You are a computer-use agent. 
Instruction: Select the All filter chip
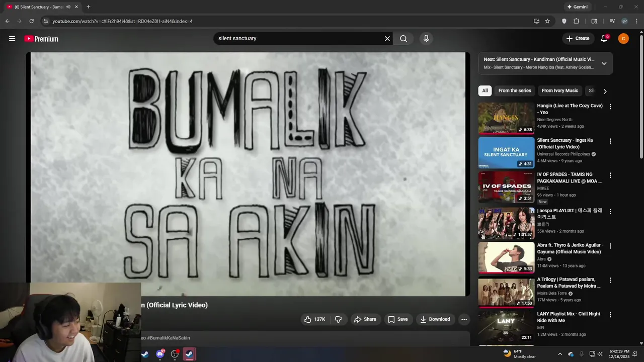(485, 90)
